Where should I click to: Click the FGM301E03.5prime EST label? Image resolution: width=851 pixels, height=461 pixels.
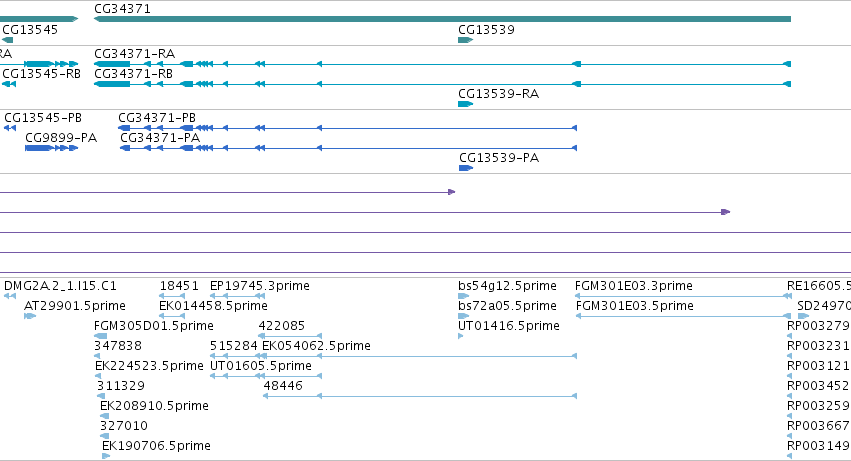[x=634, y=306]
